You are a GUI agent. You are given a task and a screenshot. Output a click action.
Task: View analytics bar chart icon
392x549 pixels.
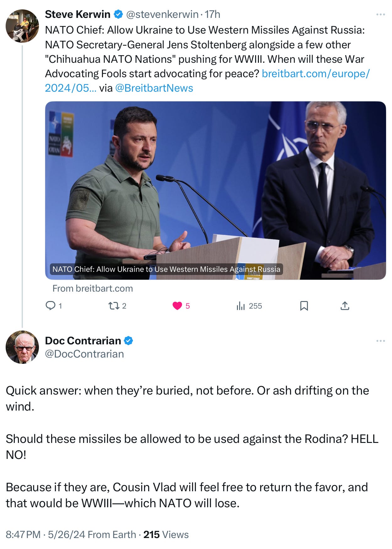[241, 306]
